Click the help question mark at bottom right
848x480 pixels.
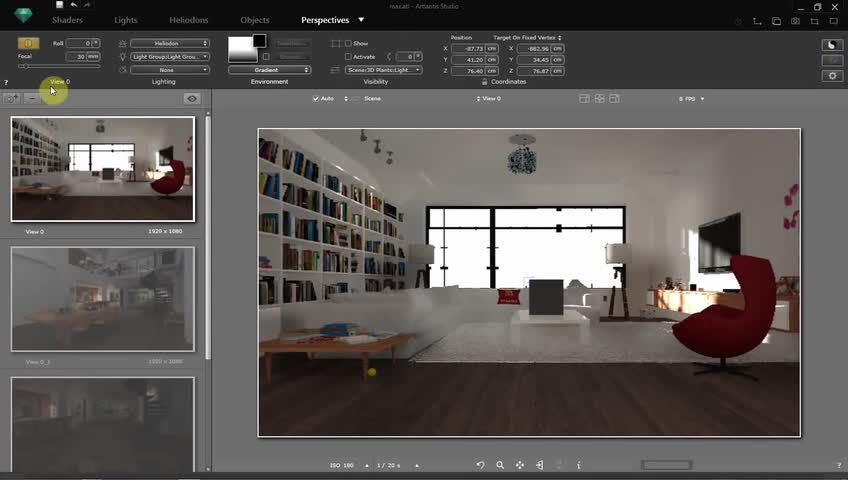pyautogui.click(x=839, y=465)
